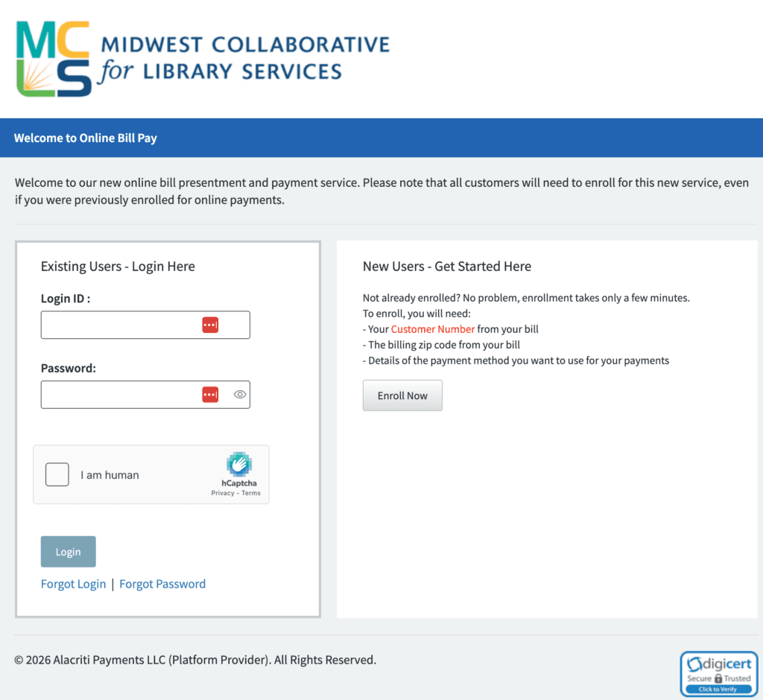Viewport: 763px width, 700px height.
Task: Click the password manager icon in Login ID field
Action: point(210,325)
